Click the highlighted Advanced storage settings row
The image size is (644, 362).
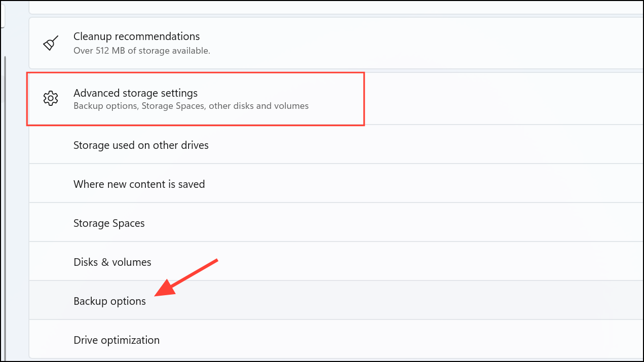click(x=196, y=98)
